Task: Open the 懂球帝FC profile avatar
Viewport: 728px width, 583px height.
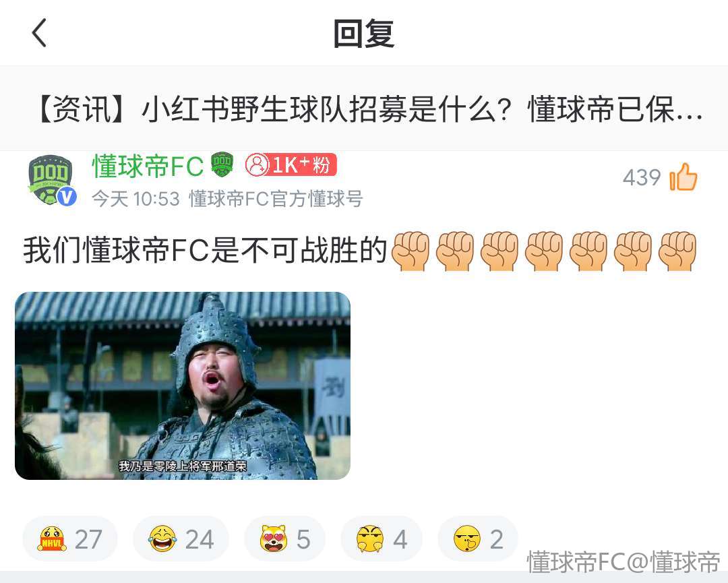Action: tap(51, 180)
